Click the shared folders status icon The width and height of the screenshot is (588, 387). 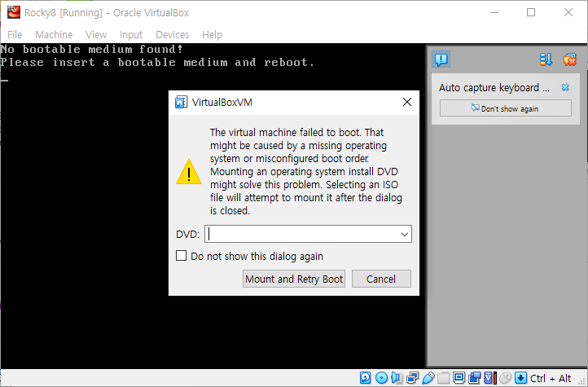pyautogui.click(x=443, y=377)
